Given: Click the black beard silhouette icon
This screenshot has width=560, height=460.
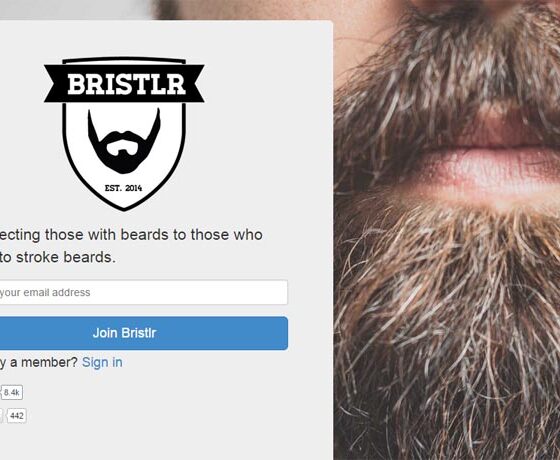Looking at the screenshot, I should (x=124, y=141).
